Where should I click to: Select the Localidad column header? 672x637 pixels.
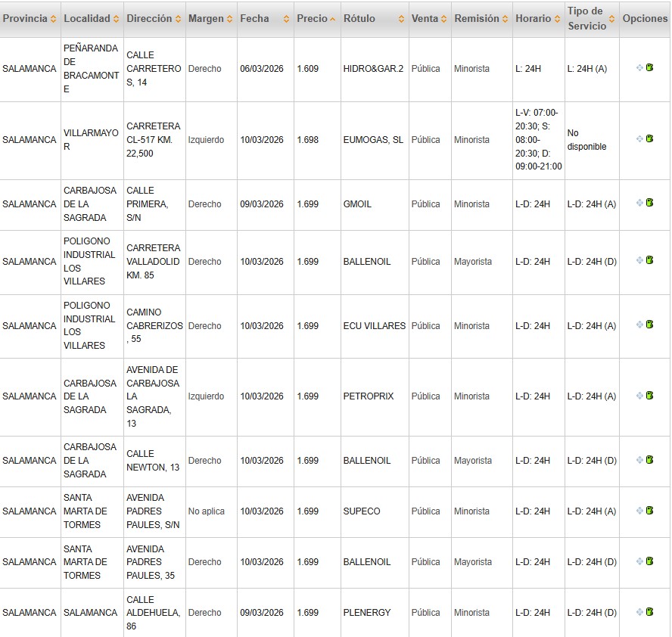pos(87,19)
